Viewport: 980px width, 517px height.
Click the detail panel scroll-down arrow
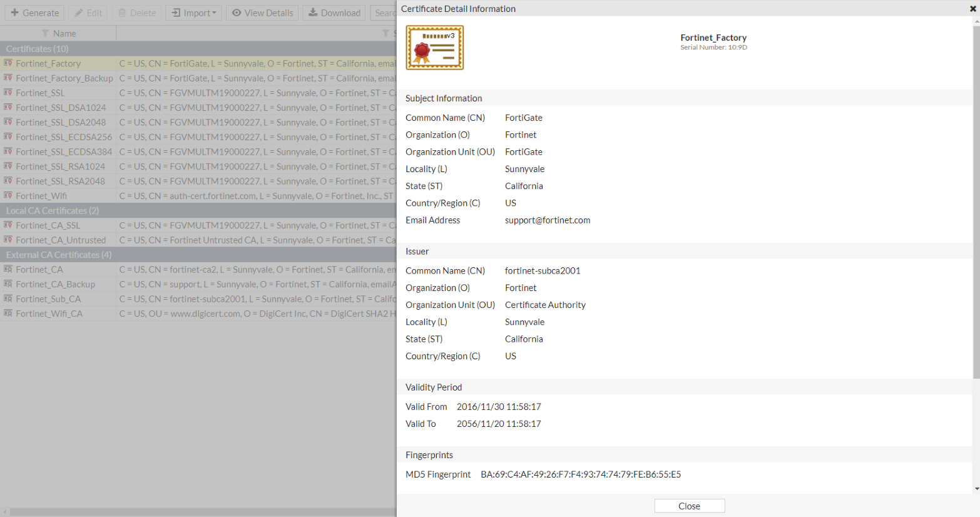[x=976, y=489]
